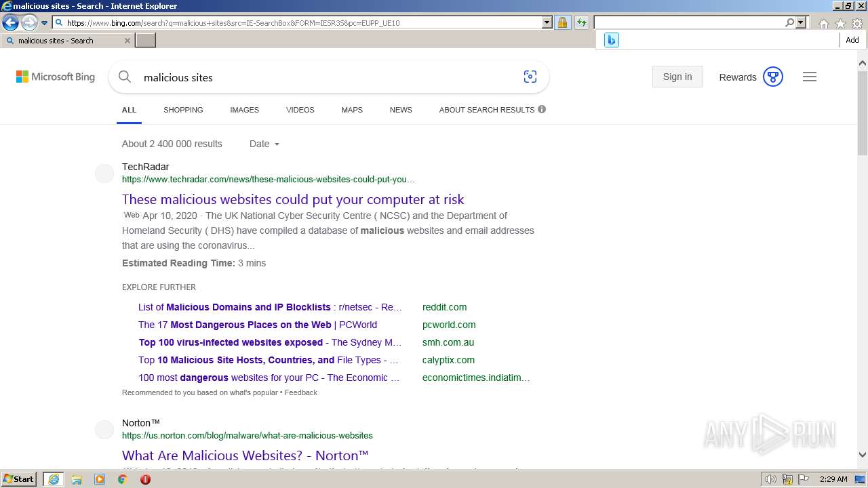The width and height of the screenshot is (868, 488).
Task: Open the Windows Start button
Action: coord(19,479)
